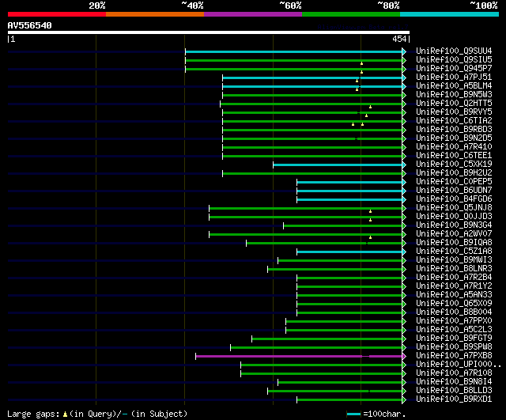The image size is (506, 420).
Task: Click the UniRef100_A5C2L3 label
Action: click(x=454, y=330)
